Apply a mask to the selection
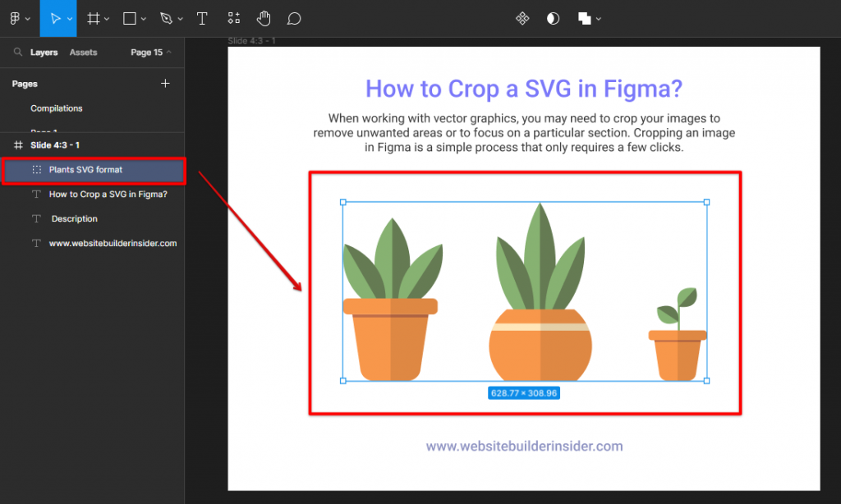 (553, 18)
